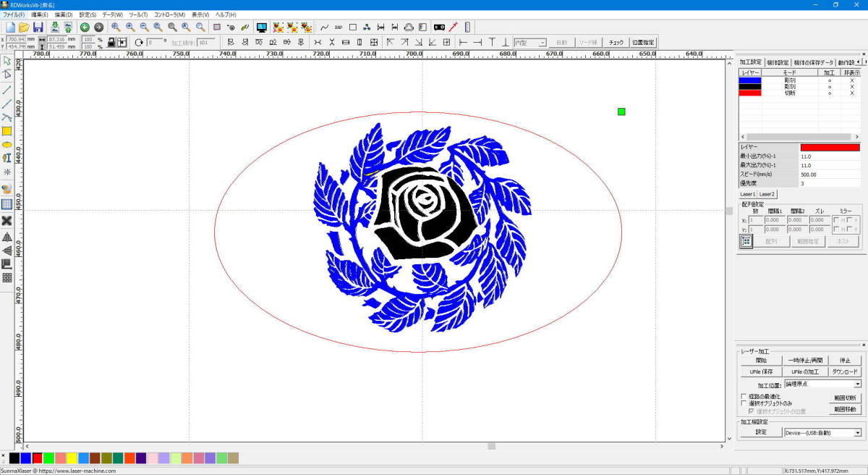
Task: Open 編集(E) menu
Action: (x=40, y=14)
